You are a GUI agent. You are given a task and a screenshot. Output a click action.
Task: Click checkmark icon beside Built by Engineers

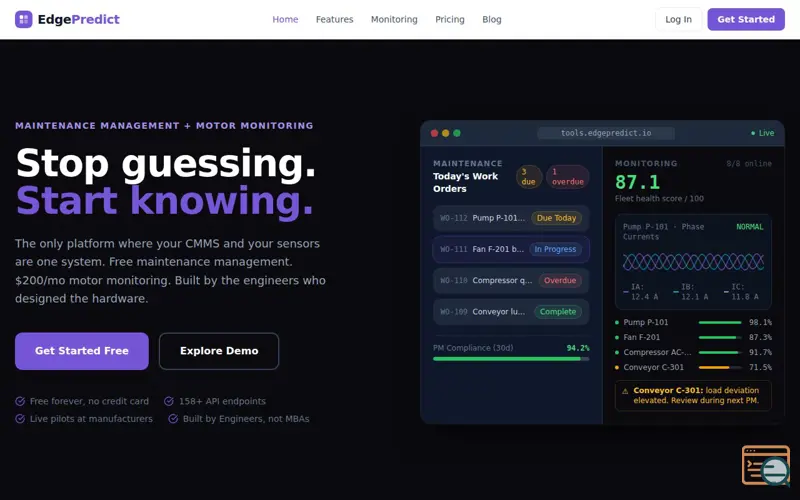pos(173,419)
